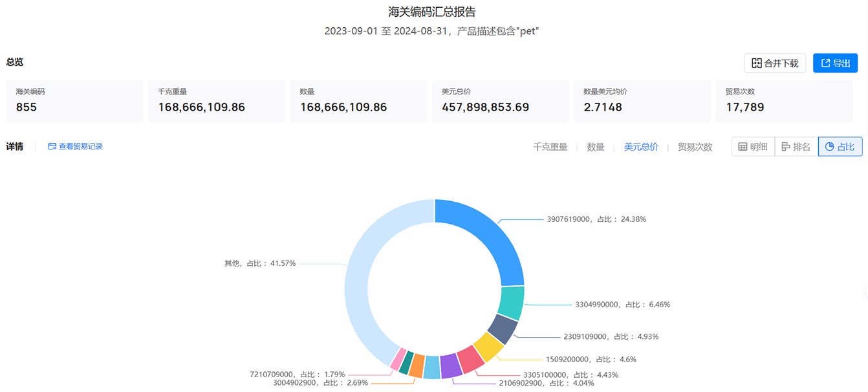The height and width of the screenshot is (392, 868).
Task: Switch metric to 千克重量
Action: 550,147
